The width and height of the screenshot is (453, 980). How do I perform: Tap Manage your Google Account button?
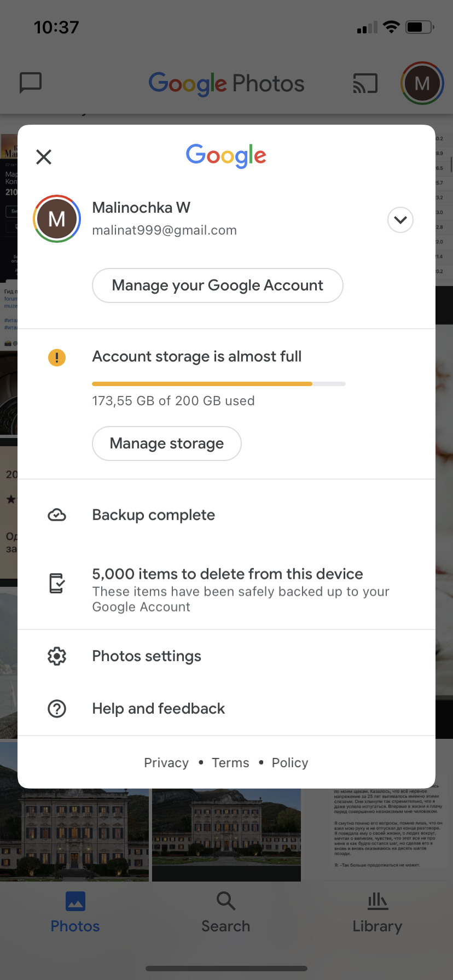point(217,285)
